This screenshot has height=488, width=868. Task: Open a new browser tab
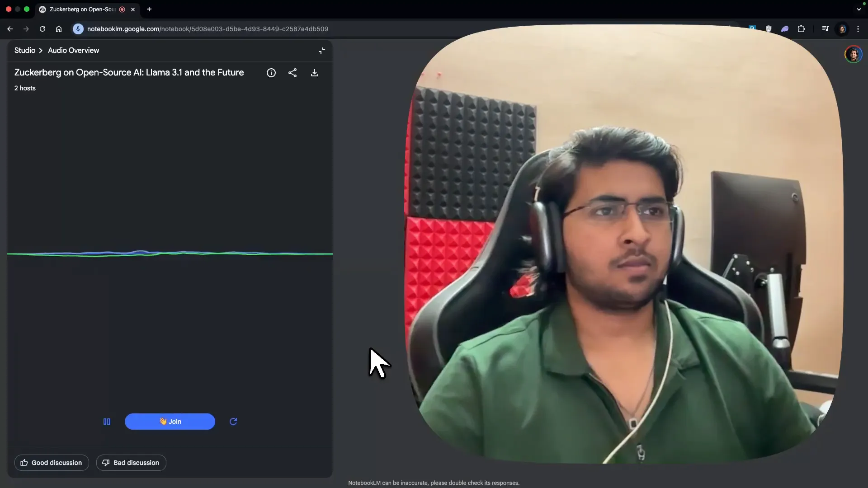click(149, 9)
